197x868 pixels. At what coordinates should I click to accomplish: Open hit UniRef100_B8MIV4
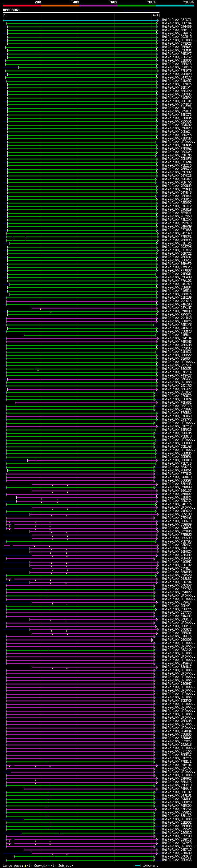(x=176, y=88)
